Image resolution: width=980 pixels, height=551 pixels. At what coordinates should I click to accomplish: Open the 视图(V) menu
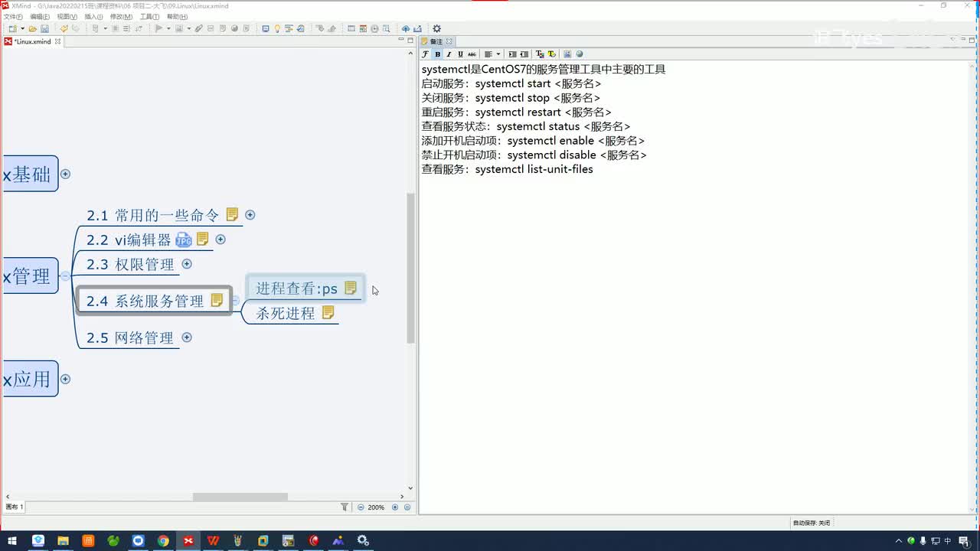(67, 17)
